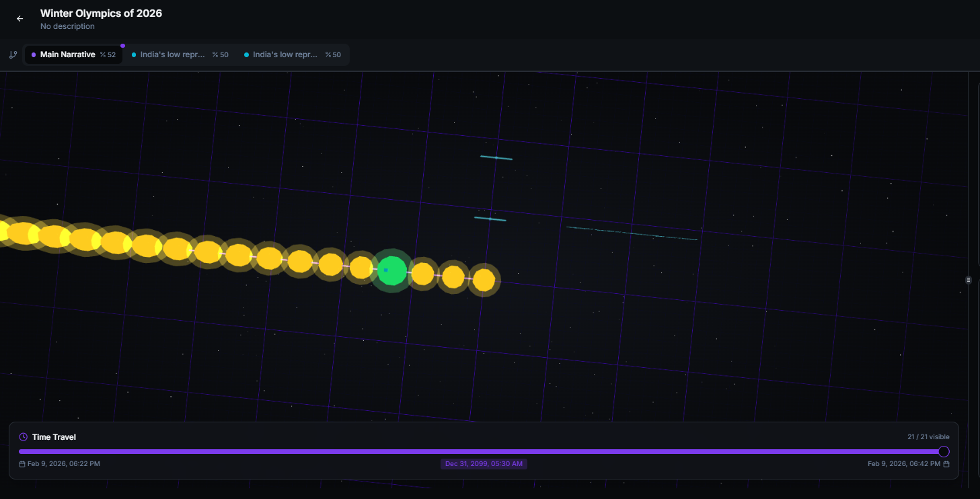The width and height of the screenshot is (980, 499).
Task: Click the Feb 9, 2026, 06:22 PM start date
Action: [64, 464]
